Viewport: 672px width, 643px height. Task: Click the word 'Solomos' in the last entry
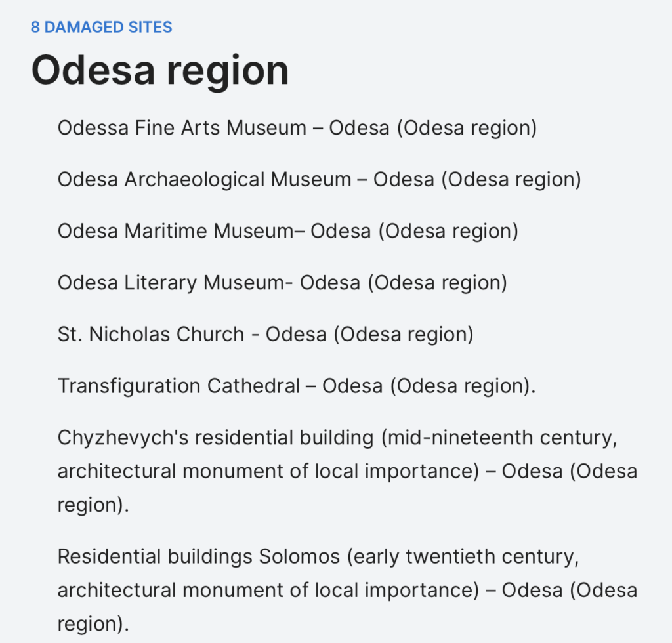(299, 557)
